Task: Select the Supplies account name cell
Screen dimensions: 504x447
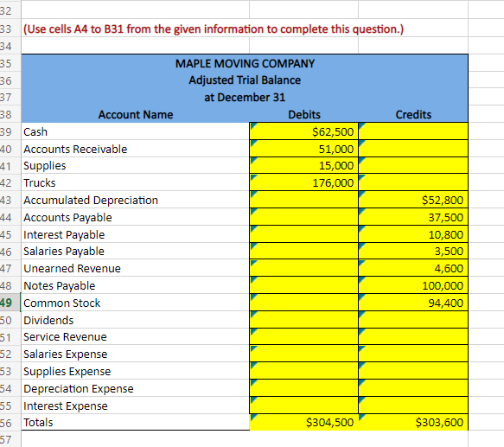Action: [135, 165]
